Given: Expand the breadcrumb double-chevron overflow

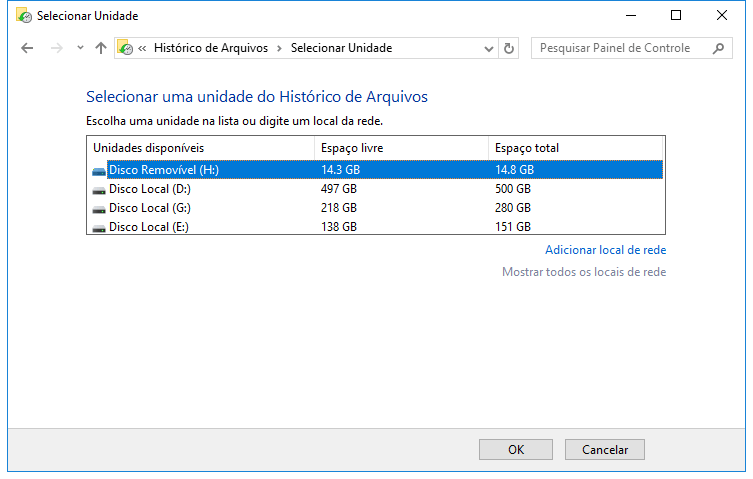Looking at the screenshot, I should pos(142,48).
